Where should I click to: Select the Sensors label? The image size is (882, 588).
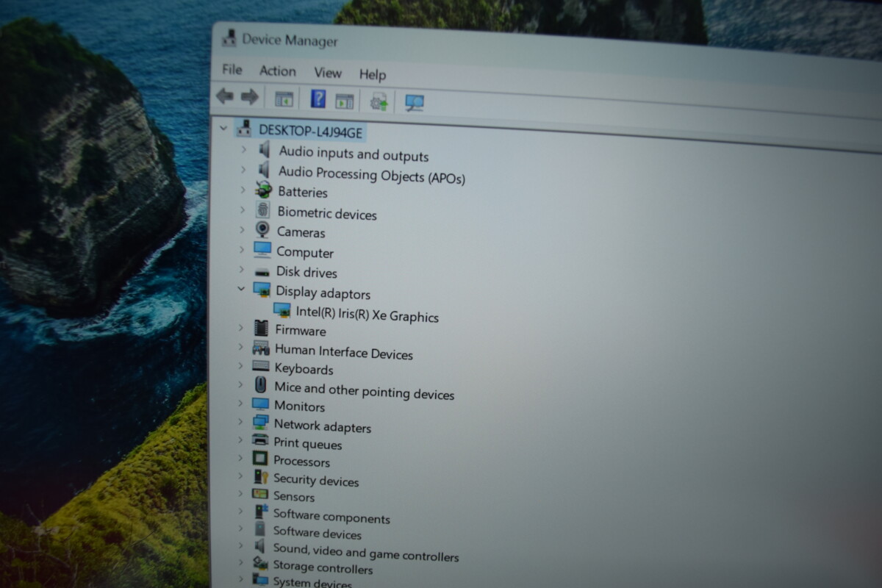[294, 496]
